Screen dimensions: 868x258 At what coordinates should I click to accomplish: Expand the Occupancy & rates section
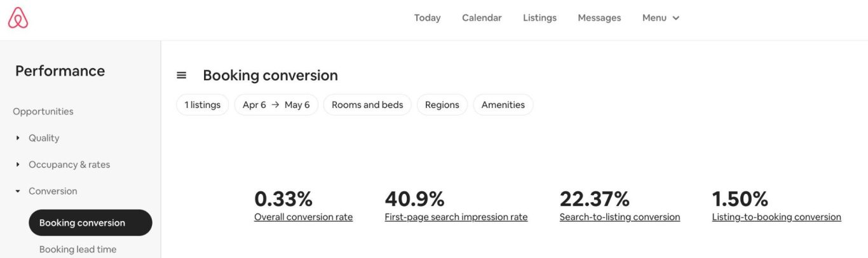click(69, 165)
